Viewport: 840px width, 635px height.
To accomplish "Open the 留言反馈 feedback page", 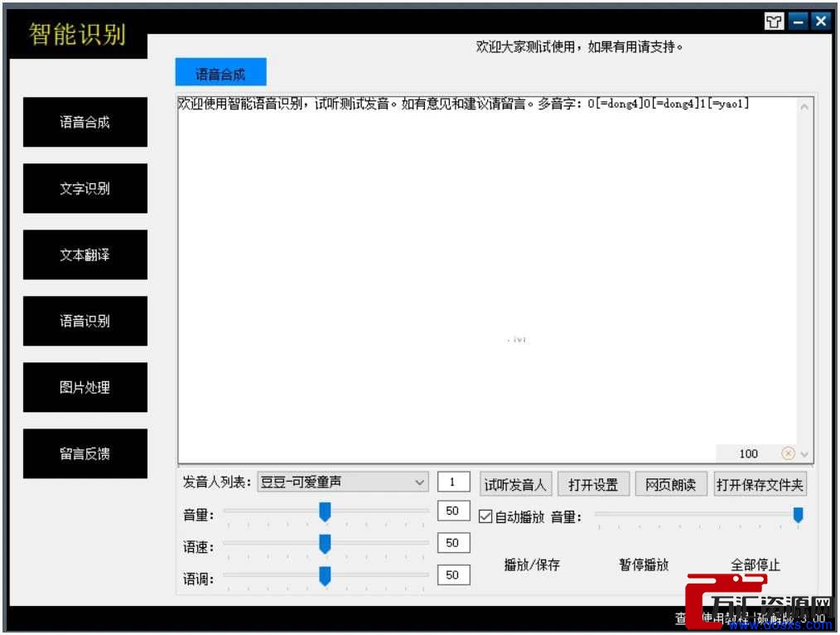I will click(x=85, y=453).
